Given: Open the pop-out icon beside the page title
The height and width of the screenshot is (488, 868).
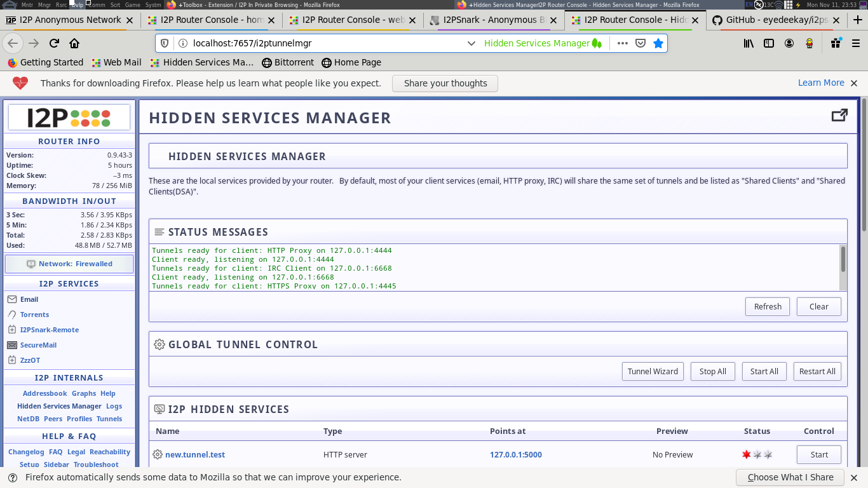Looking at the screenshot, I should coord(839,116).
